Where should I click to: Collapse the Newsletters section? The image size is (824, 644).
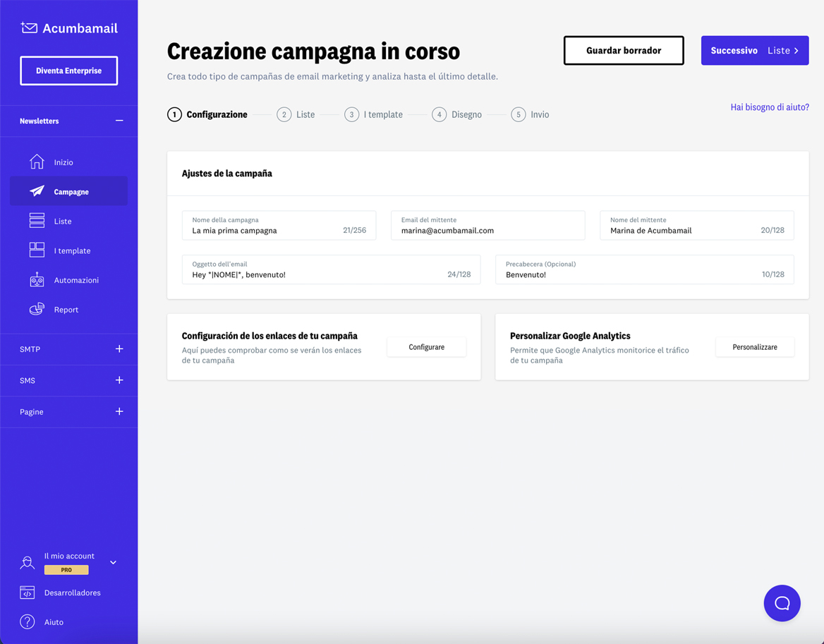(119, 121)
